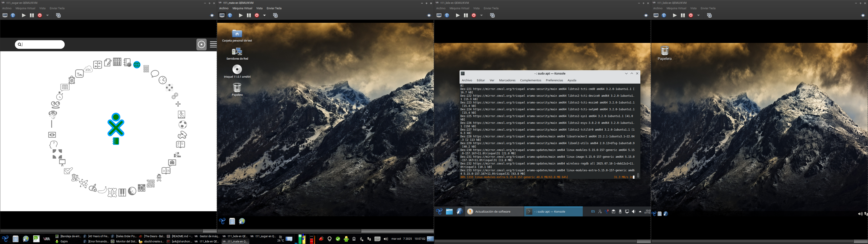
Task: Open Servidores de Red desktop icon
Action: (237, 52)
